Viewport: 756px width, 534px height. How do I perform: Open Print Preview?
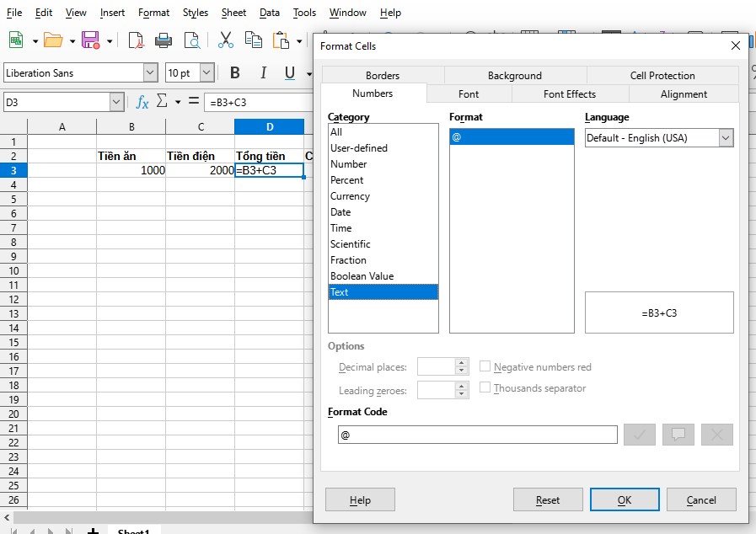191,40
